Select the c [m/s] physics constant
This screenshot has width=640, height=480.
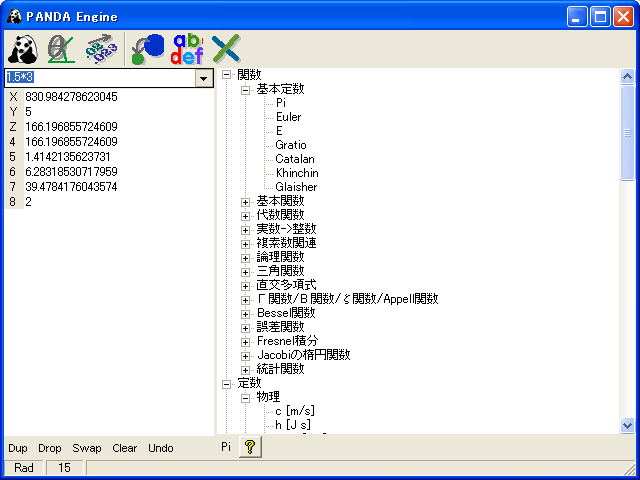(295, 411)
